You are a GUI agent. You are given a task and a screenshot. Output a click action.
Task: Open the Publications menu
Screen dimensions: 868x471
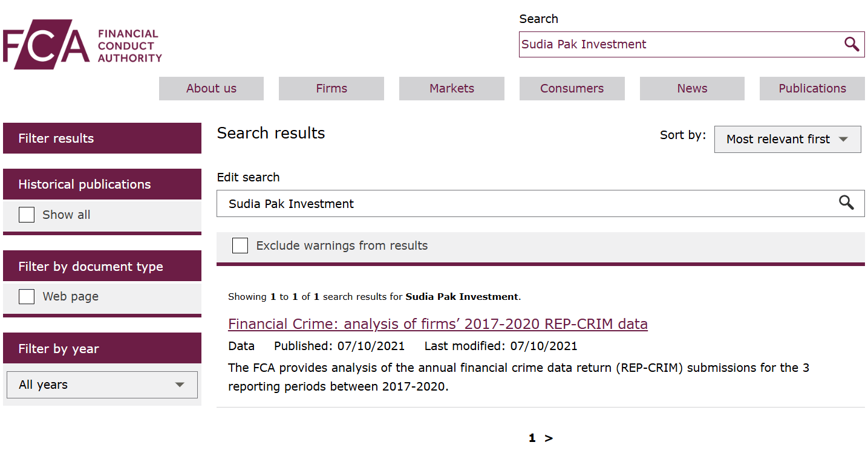coord(812,88)
